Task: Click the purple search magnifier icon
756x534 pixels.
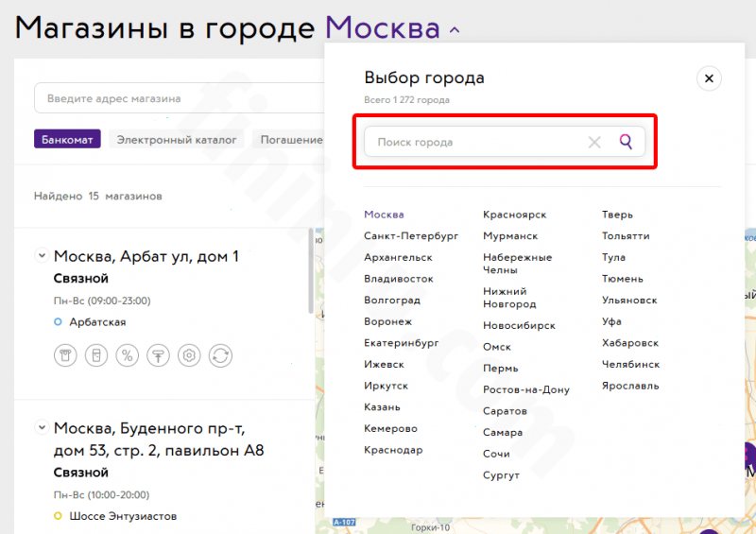Action: click(x=626, y=142)
